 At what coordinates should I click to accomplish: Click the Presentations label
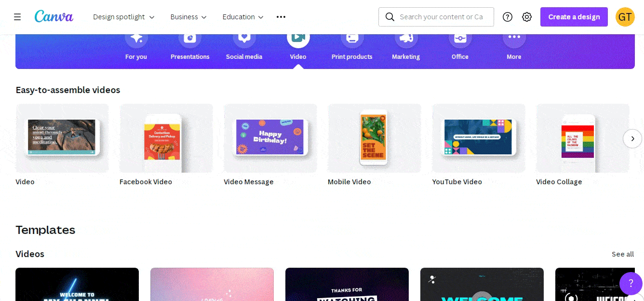pyautogui.click(x=190, y=56)
